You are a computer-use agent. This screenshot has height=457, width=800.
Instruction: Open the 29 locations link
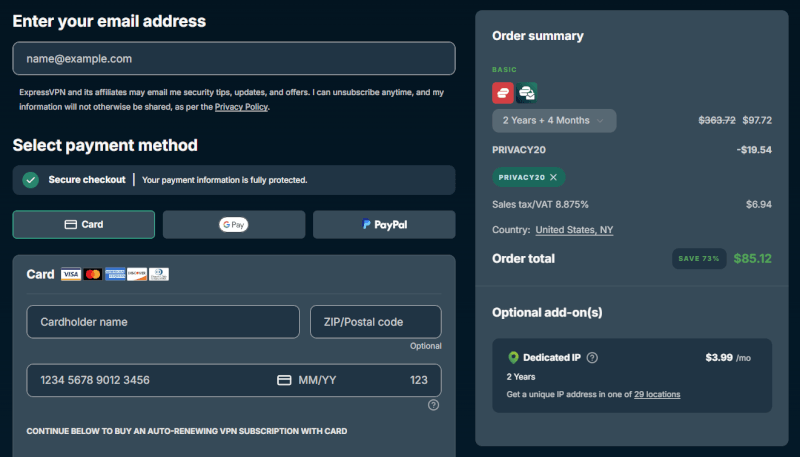click(x=657, y=394)
